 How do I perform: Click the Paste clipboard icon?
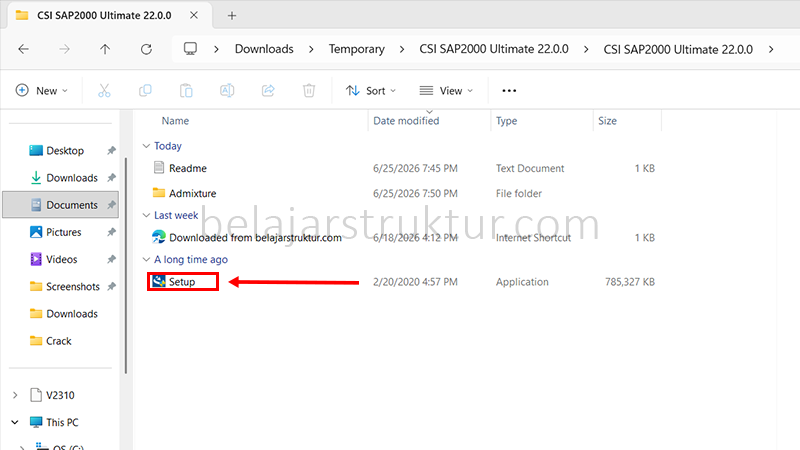click(x=186, y=91)
